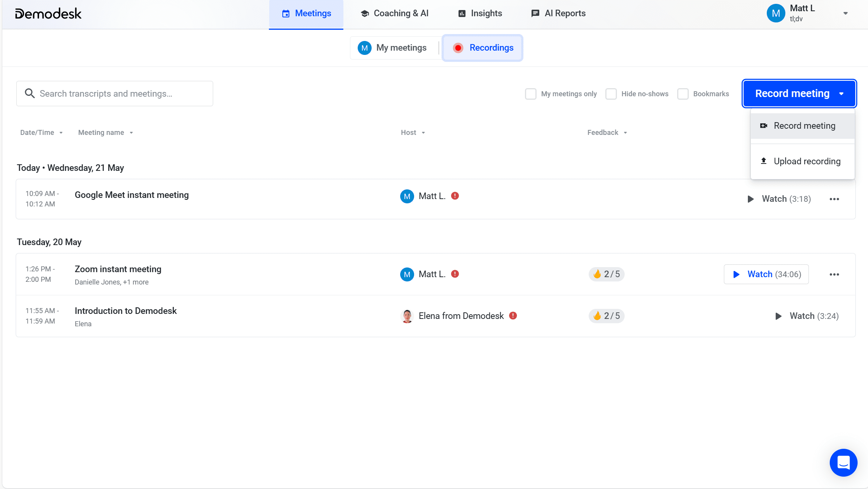Play the Google Meet recording (3:18)
Viewport: 868px width, 489px height.
pyautogui.click(x=778, y=199)
